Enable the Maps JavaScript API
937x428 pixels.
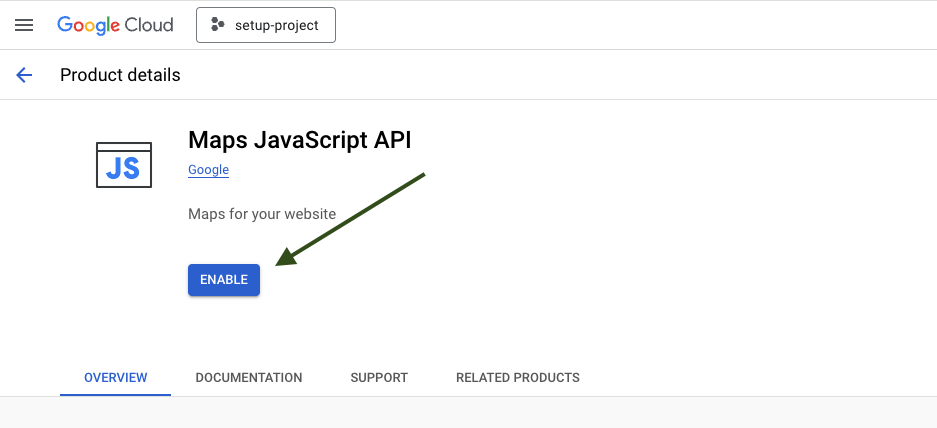224,280
